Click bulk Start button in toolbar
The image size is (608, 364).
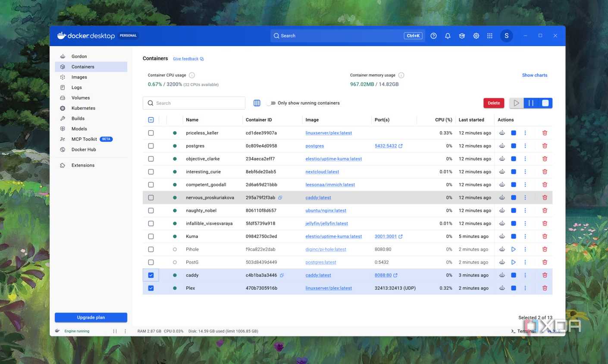pos(516,103)
